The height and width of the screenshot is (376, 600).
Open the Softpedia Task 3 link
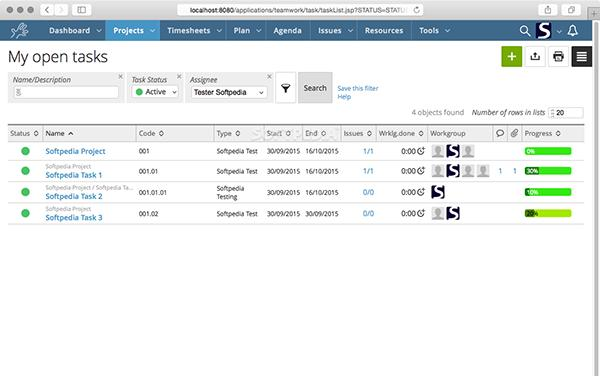click(74, 217)
